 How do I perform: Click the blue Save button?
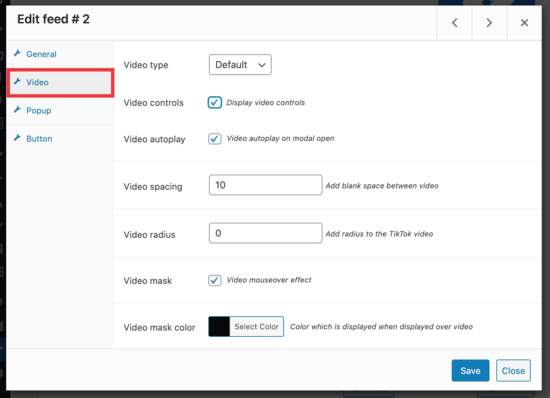point(470,371)
